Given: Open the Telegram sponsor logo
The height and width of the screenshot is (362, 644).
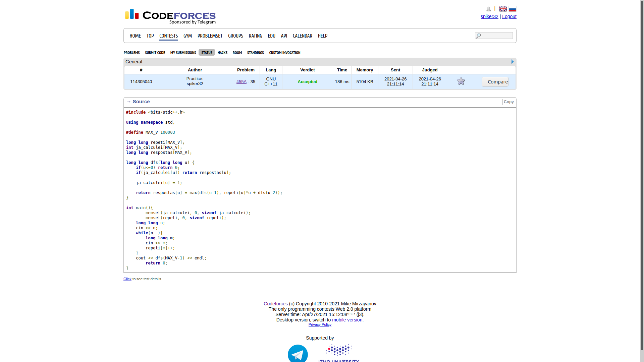Looking at the screenshot, I should 298,354.
